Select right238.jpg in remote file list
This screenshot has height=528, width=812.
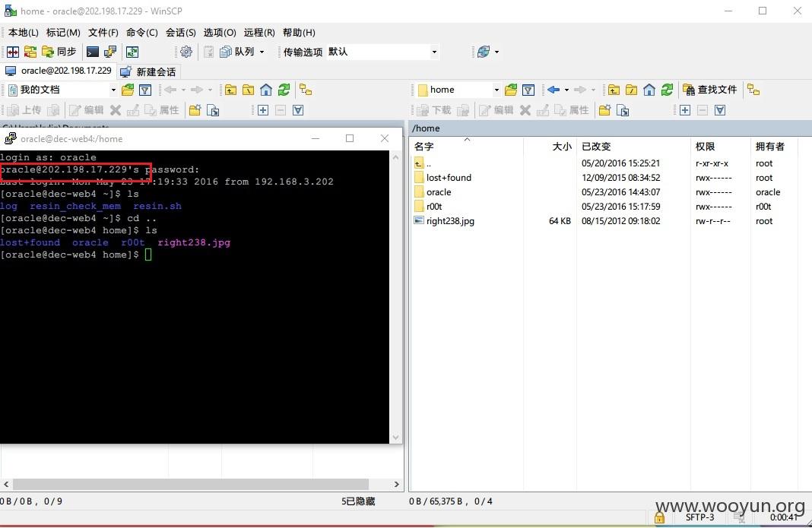450,221
